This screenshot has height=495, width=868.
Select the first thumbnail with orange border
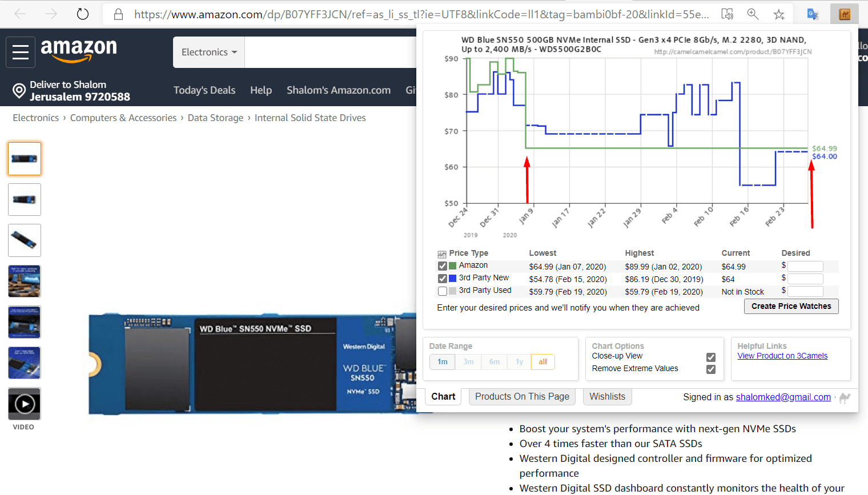(25, 159)
